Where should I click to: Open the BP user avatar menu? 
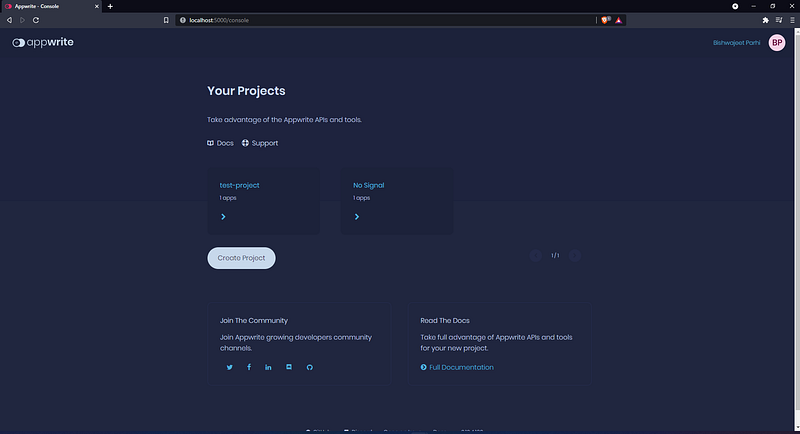pyautogui.click(x=777, y=43)
